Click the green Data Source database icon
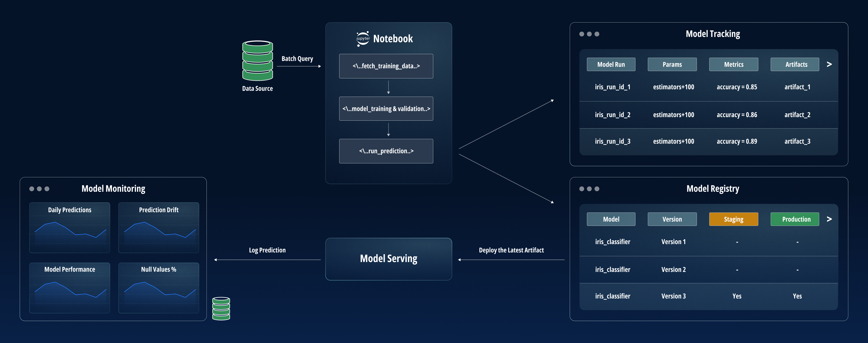 pos(257,61)
